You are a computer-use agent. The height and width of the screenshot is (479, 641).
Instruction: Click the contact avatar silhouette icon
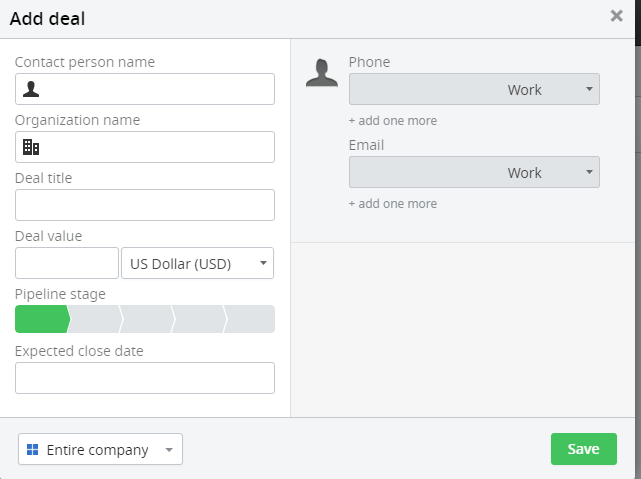pyautogui.click(x=322, y=73)
